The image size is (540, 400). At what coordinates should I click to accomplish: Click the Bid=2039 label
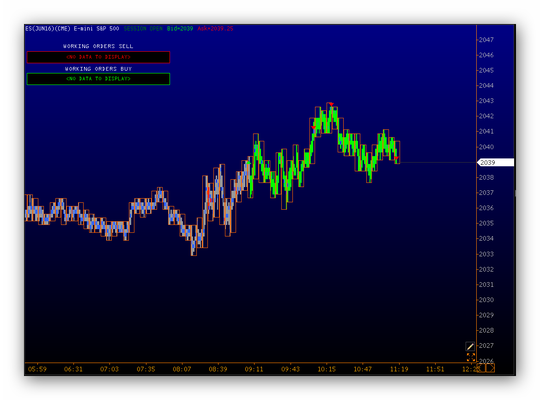(180, 29)
